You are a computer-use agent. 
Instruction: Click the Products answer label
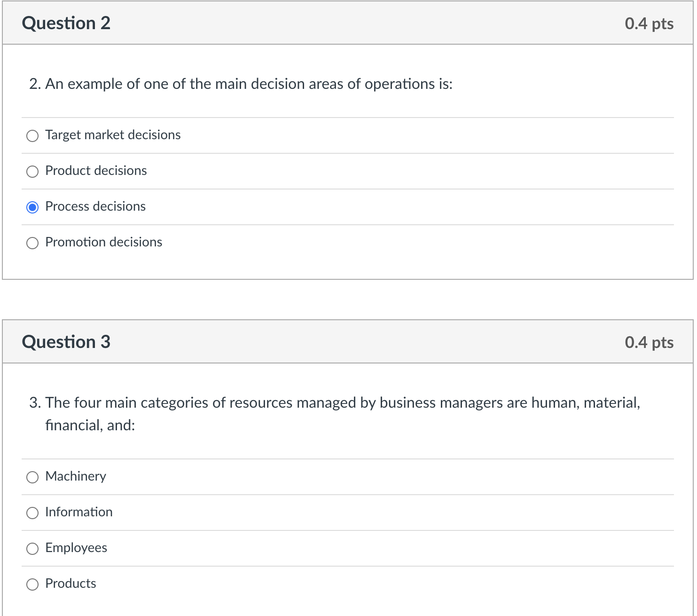click(x=70, y=584)
